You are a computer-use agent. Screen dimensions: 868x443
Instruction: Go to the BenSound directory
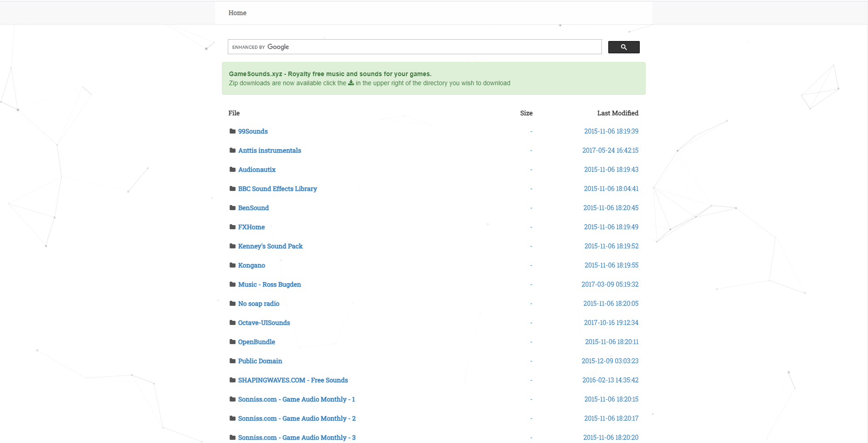click(253, 208)
